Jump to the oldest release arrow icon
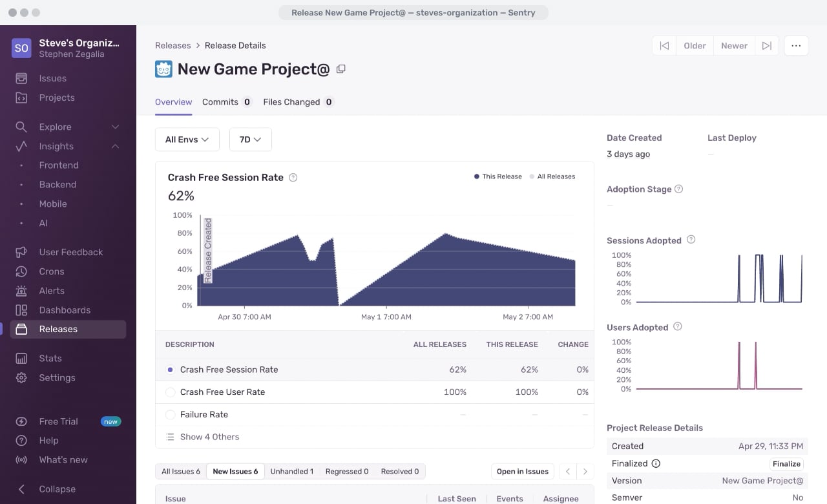The height and width of the screenshot is (504, 827). (x=664, y=46)
